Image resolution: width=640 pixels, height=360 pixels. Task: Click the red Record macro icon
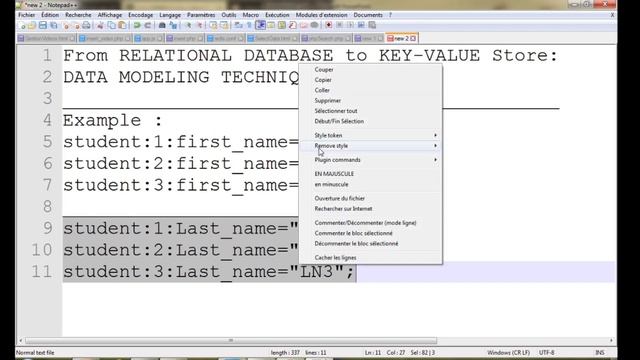pyautogui.click(x=329, y=25)
